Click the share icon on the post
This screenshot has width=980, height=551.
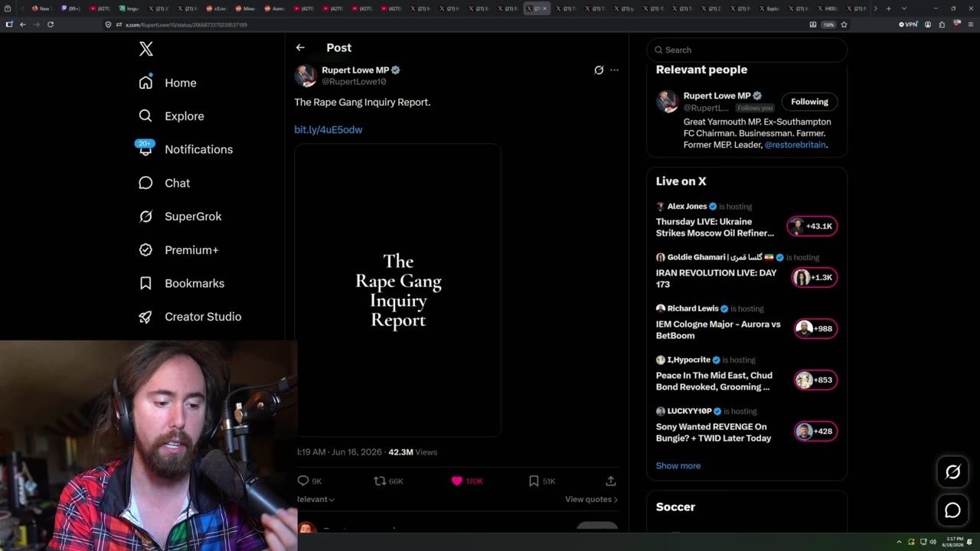(x=611, y=481)
